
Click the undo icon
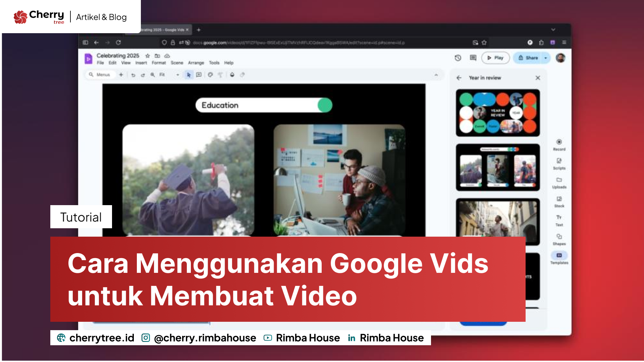[x=133, y=75]
